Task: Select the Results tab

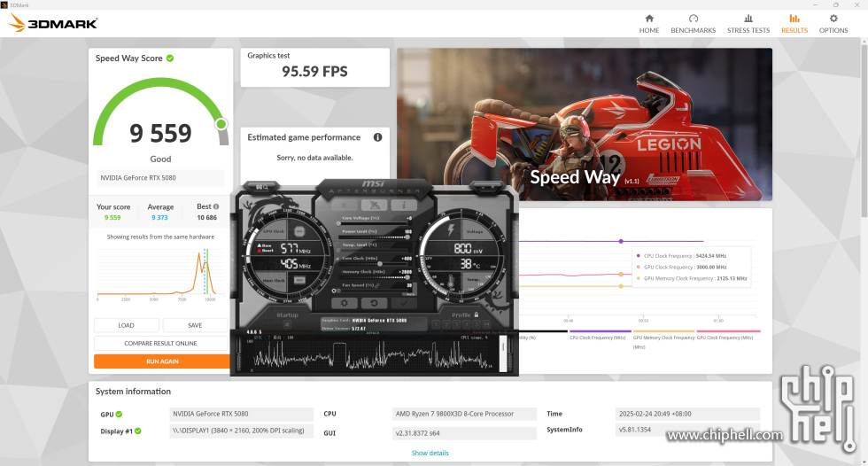Action: pos(794,24)
